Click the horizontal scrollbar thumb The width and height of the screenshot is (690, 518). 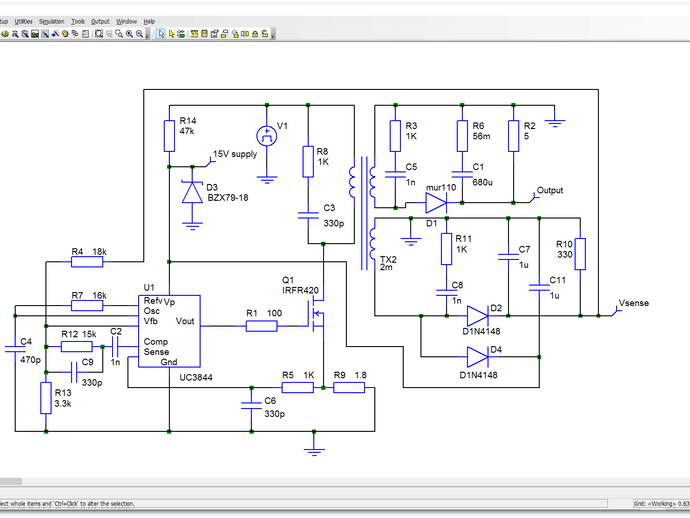(x=11, y=481)
